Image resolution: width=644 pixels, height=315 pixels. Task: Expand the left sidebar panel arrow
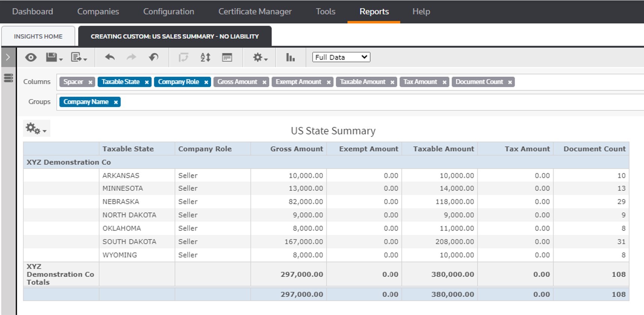click(x=8, y=57)
